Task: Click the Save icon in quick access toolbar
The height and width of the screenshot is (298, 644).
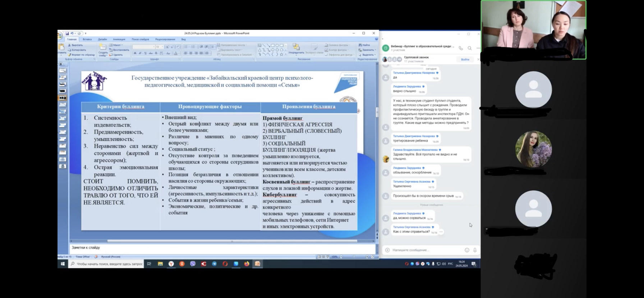Action: coord(67,33)
